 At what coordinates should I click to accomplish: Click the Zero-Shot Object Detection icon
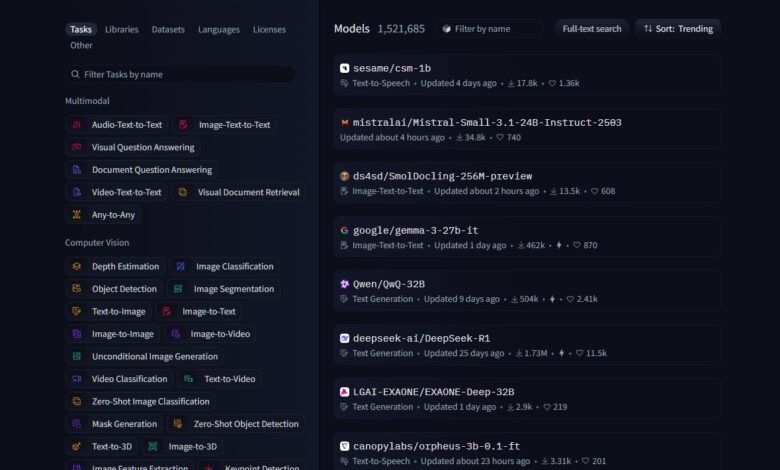tap(178, 424)
